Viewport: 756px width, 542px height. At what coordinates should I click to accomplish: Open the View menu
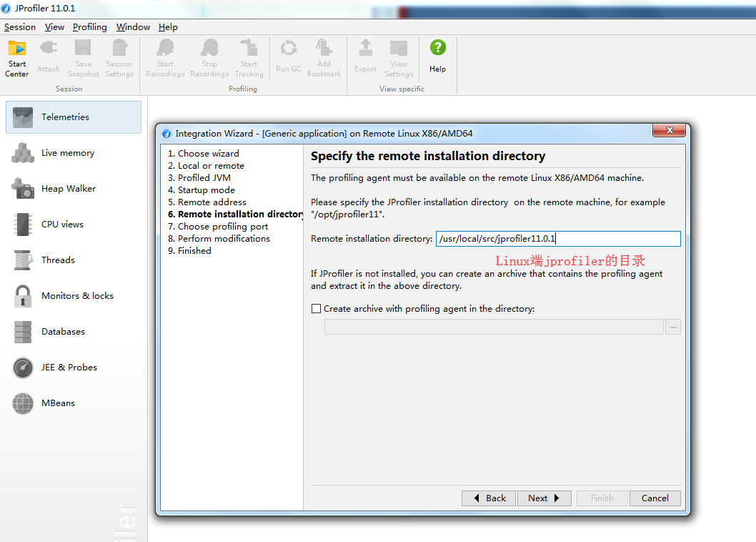54,27
